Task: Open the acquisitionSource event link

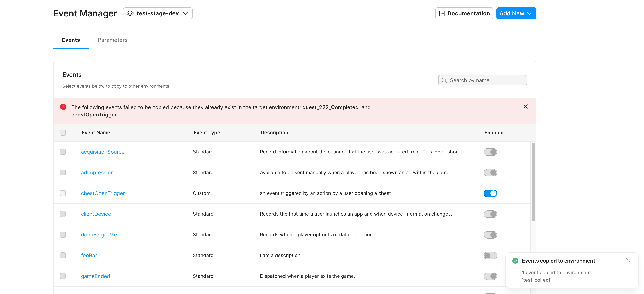Action: click(x=102, y=152)
